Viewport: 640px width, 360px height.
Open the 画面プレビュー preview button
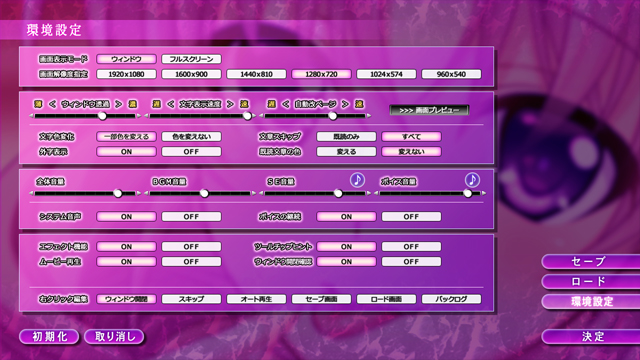(x=429, y=110)
